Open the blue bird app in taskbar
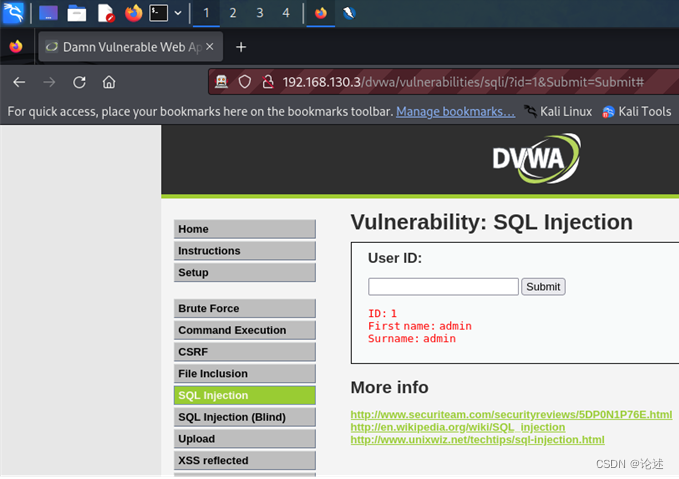679x479 pixels. (349, 13)
